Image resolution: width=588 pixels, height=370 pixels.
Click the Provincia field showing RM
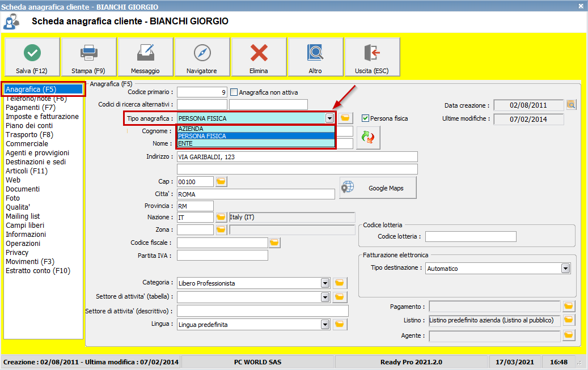point(195,206)
